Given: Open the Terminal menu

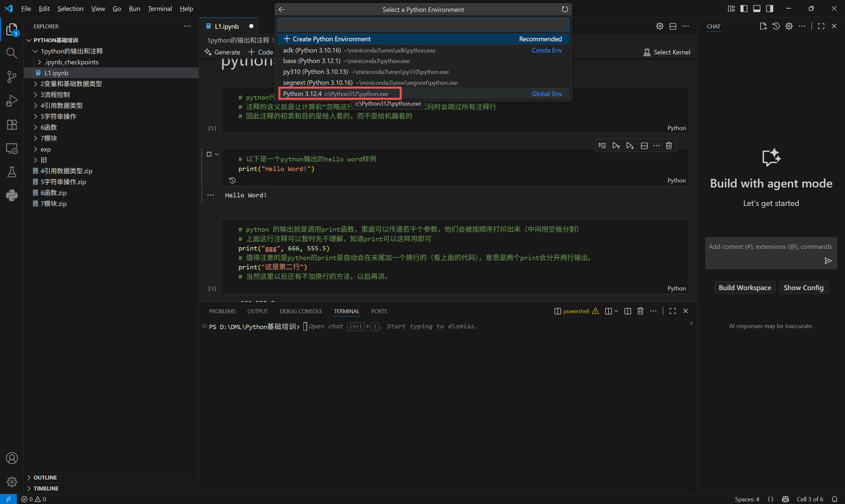Looking at the screenshot, I should click(x=160, y=9).
